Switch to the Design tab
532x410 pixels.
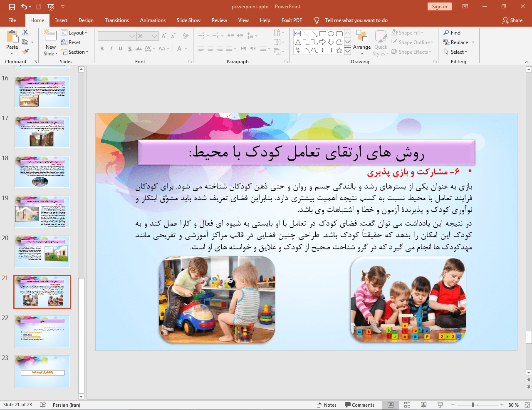pos(86,20)
